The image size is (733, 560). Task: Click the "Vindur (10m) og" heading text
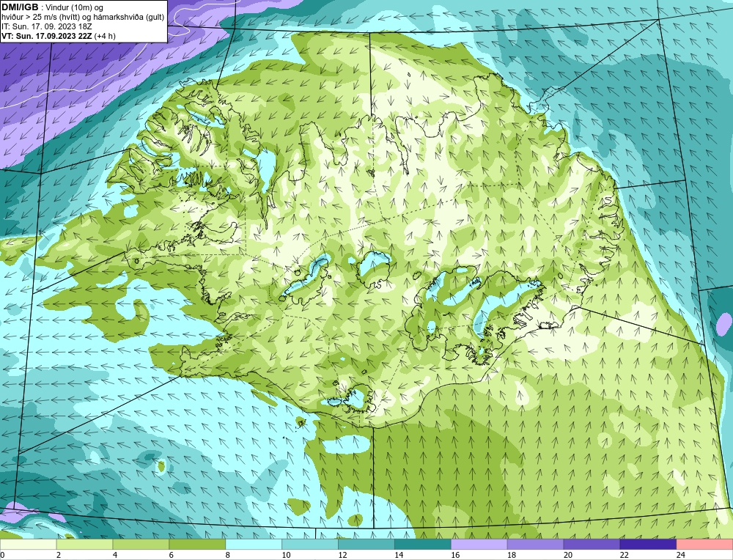coord(74,8)
